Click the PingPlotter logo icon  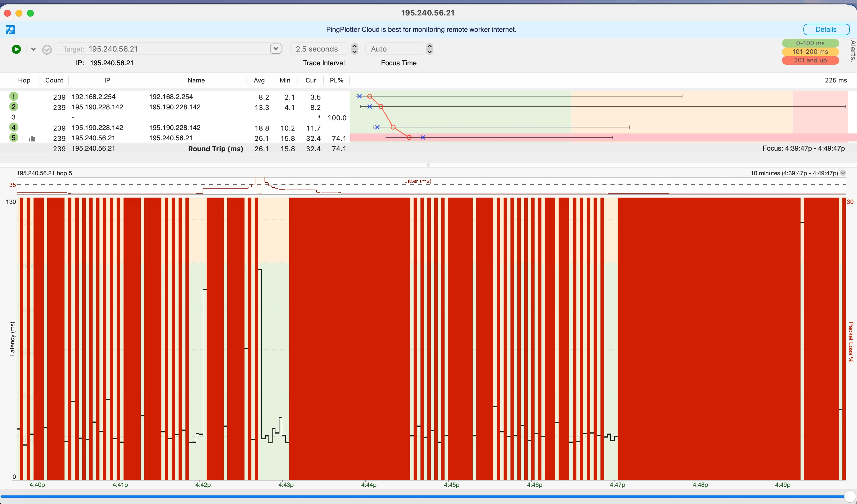click(x=10, y=30)
